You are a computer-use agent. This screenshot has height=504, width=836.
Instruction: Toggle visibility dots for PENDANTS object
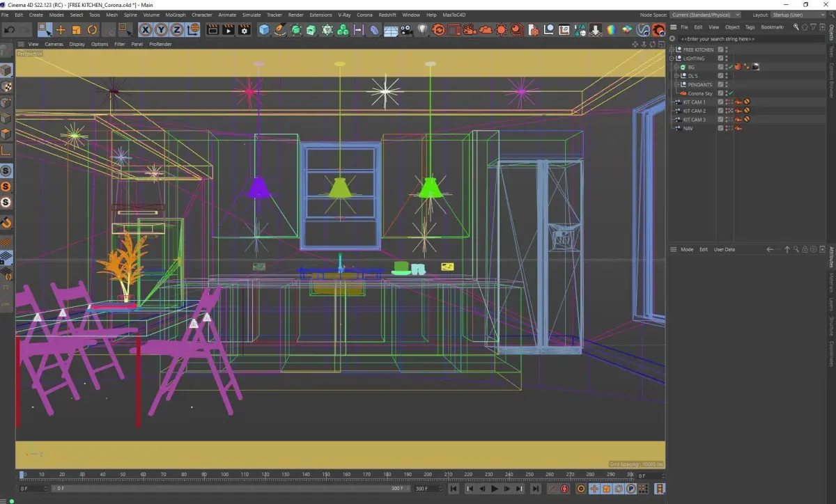click(727, 84)
